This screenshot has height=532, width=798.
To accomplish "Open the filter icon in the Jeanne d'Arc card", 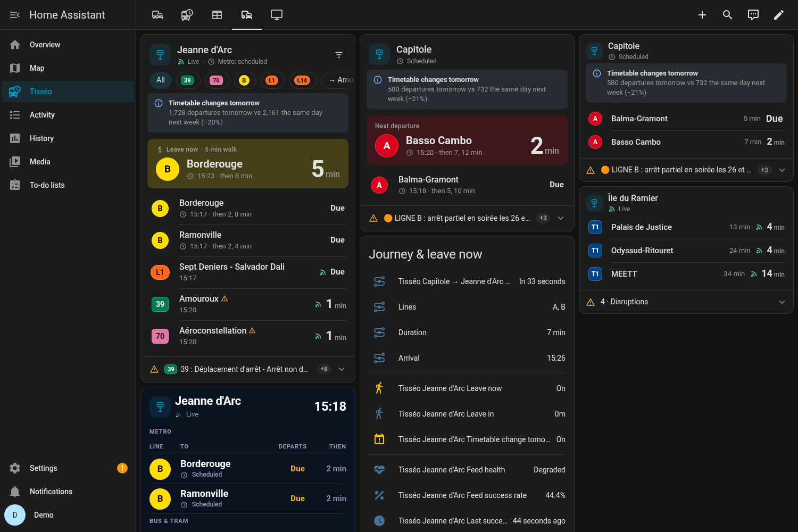I will tap(339, 55).
